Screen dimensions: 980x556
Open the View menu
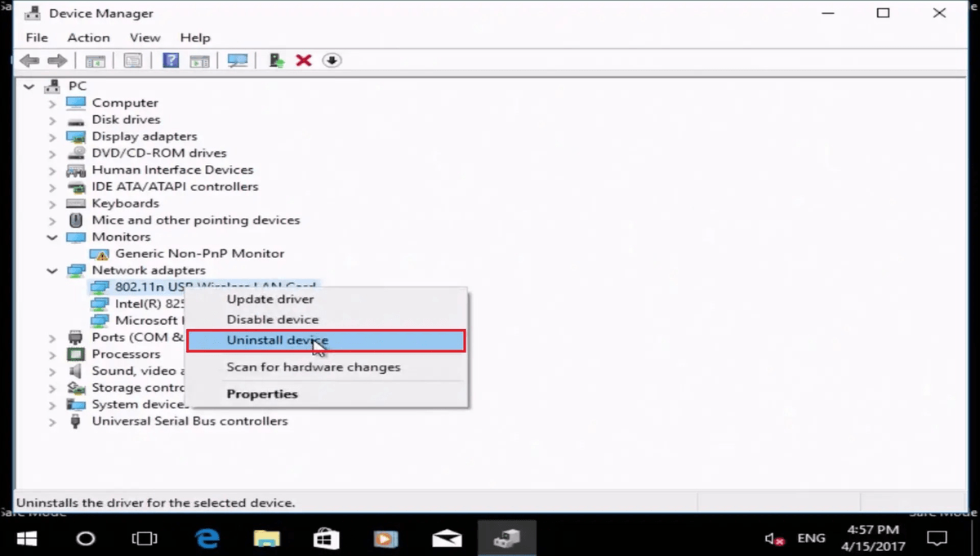click(145, 38)
